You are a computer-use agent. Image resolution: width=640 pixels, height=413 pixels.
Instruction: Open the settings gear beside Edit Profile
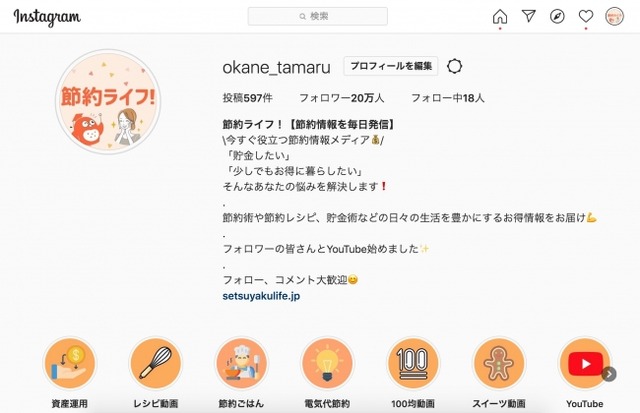tap(454, 66)
